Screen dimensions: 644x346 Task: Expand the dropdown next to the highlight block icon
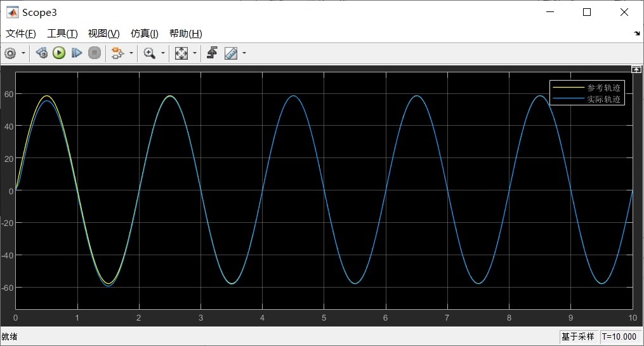tap(131, 53)
